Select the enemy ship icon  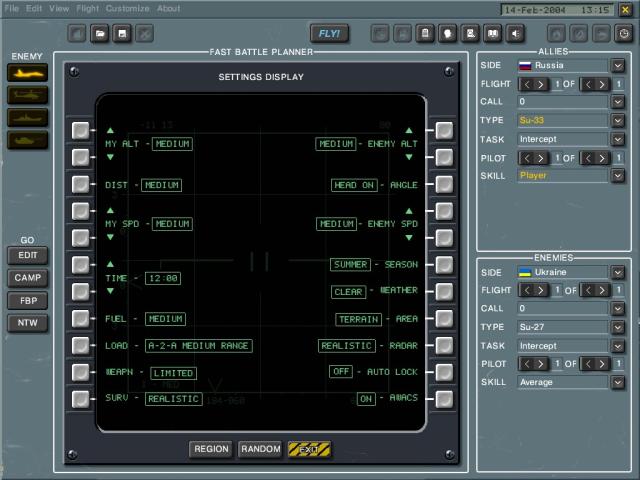tap(27, 117)
